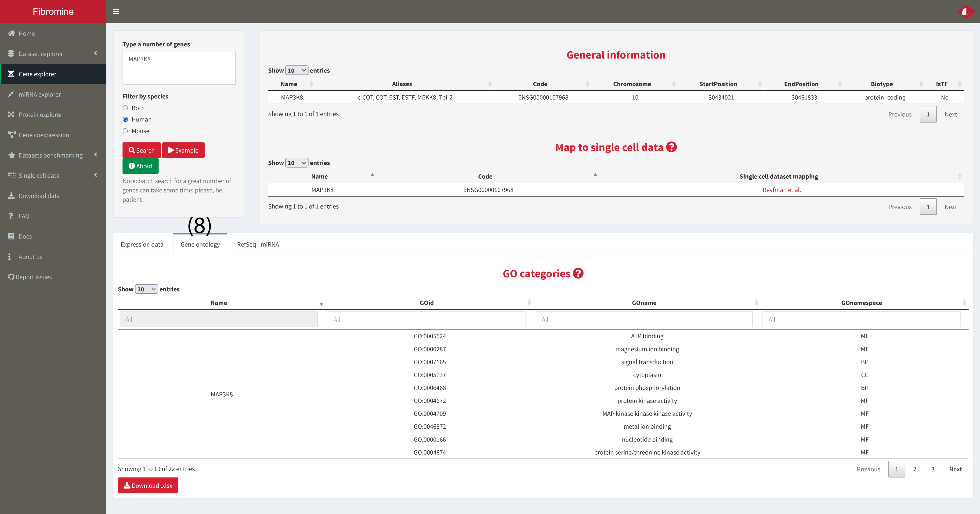The image size is (980, 514).
Task: Open Home via its house icon
Action: pyautogui.click(x=11, y=33)
